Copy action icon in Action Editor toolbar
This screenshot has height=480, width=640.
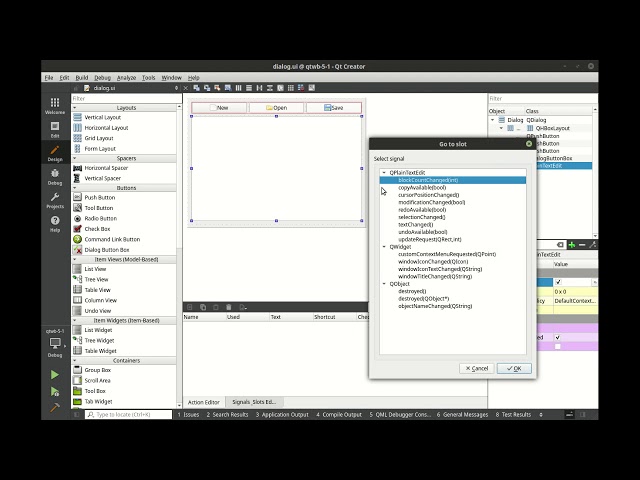pyautogui.click(x=203, y=307)
